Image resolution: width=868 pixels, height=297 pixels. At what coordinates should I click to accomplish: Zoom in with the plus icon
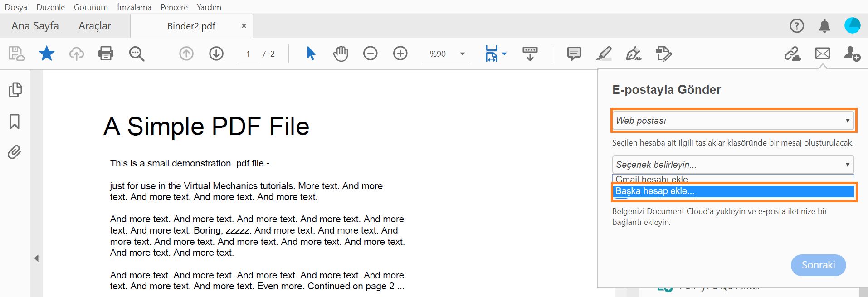(x=400, y=54)
